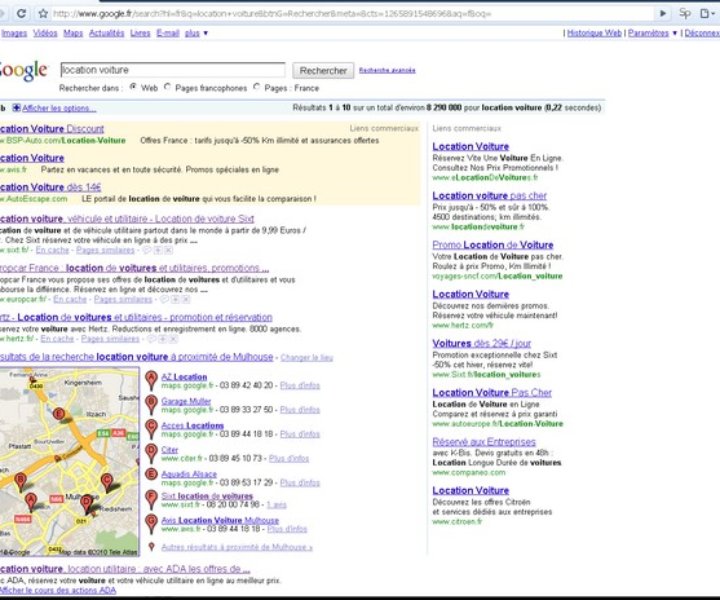The width and height of the screenshot is (720, 600).
Task: Click the go arrow in address bar
Action: 662,14
